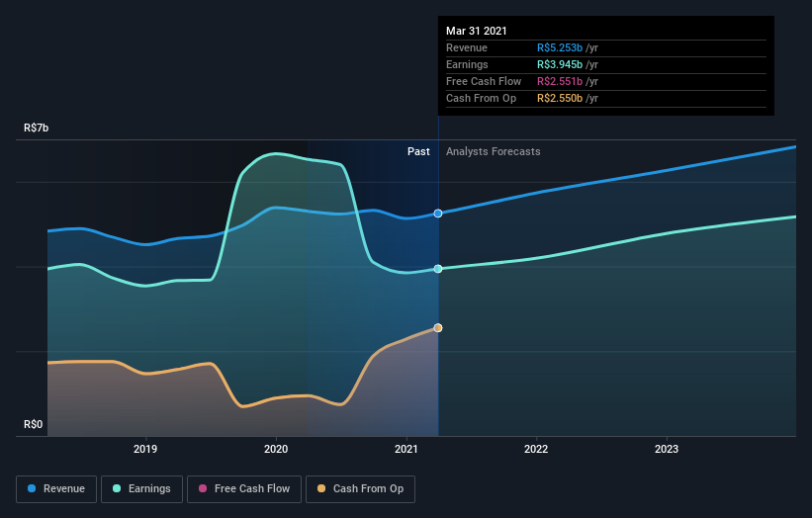This screenshot has width=812, height=518.
Task: Click the 2023 x-axis label
Action: pyautogui.click(x=667, y=449)
